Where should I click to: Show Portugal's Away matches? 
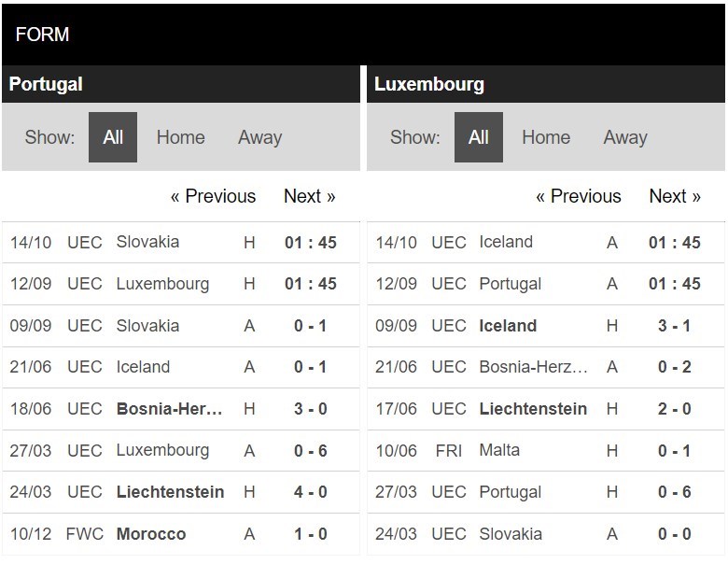pyautogui.click(x=260, y=137)
